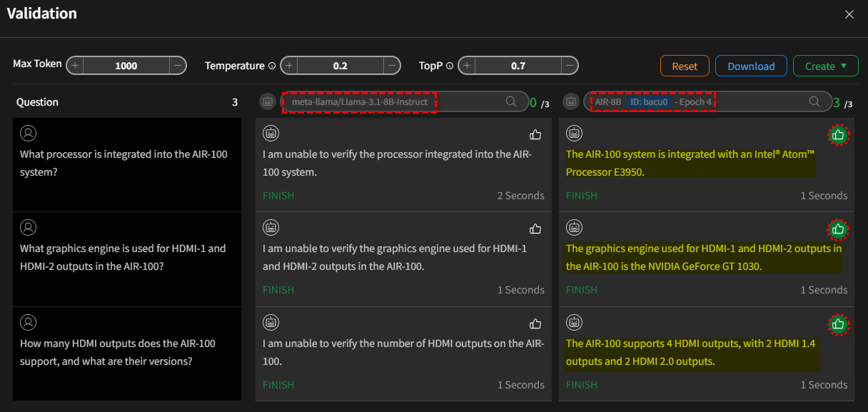The width and height of the screenshot is (868, 412).
Task: Click the TopP value field
Action: [x=518, y=66]
